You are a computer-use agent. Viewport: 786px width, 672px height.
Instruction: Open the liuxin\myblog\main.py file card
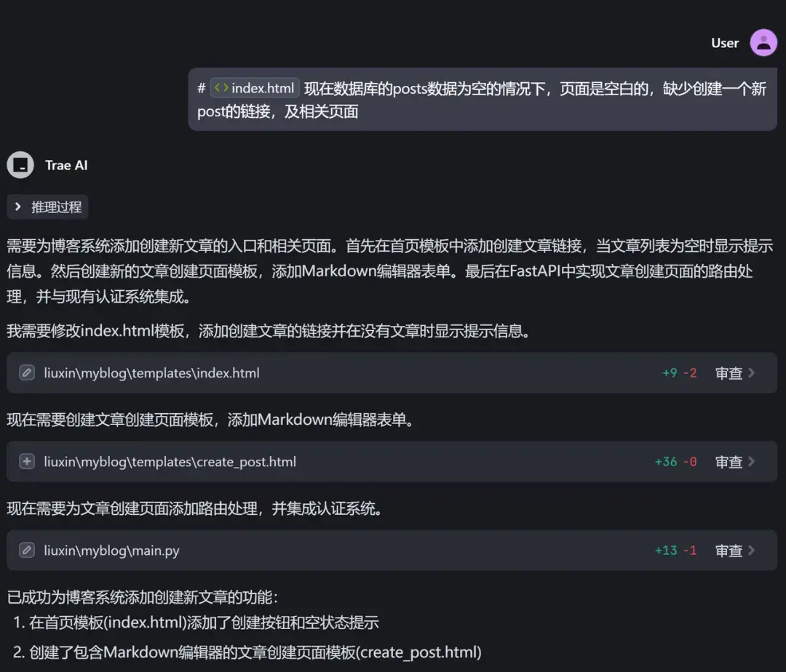pos(113,551)
